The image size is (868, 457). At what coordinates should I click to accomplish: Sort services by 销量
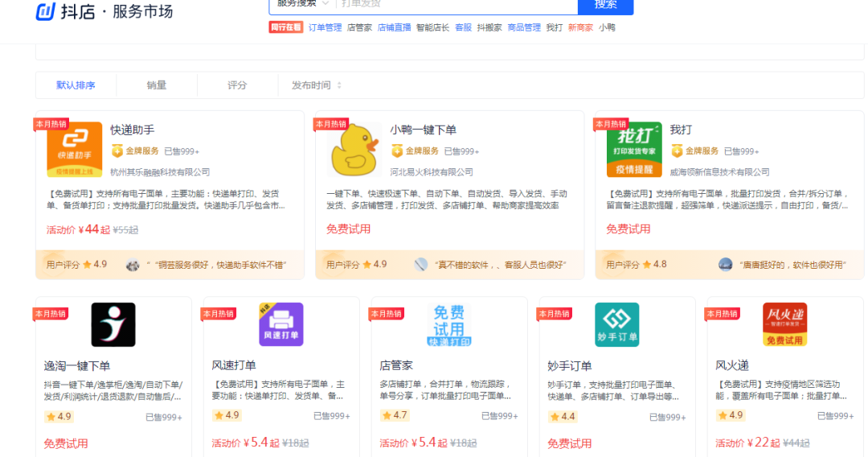click(157, 85)
